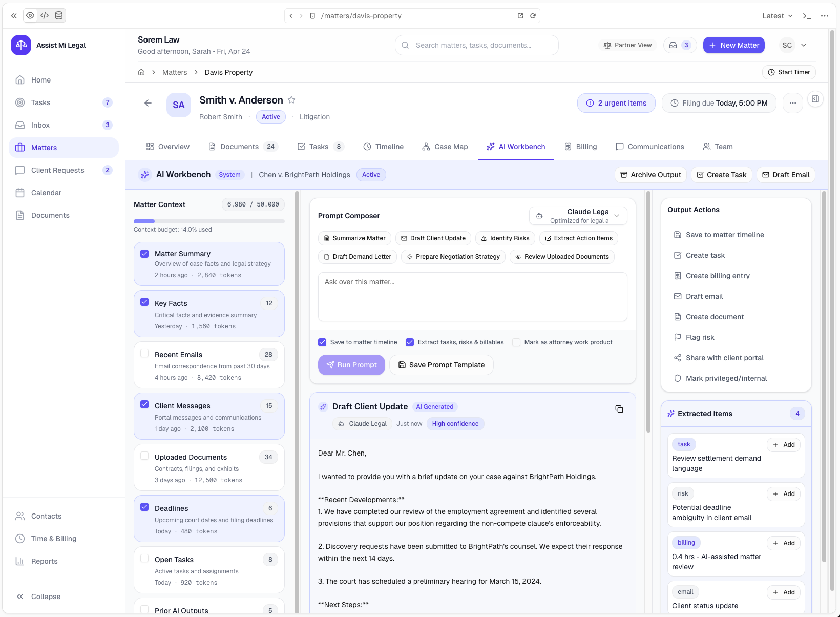This screenshot has height=617, width=840.
Task: Open the inbox envelope showing 3 items
Action: [x=680, y=45]
